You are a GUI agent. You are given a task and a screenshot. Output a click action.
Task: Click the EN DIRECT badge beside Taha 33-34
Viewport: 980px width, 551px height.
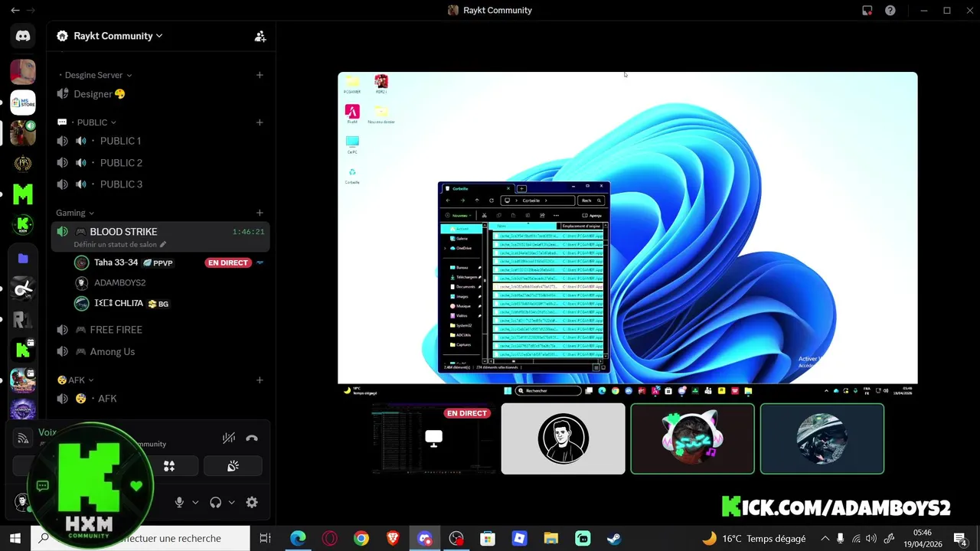tap(228, 262)
